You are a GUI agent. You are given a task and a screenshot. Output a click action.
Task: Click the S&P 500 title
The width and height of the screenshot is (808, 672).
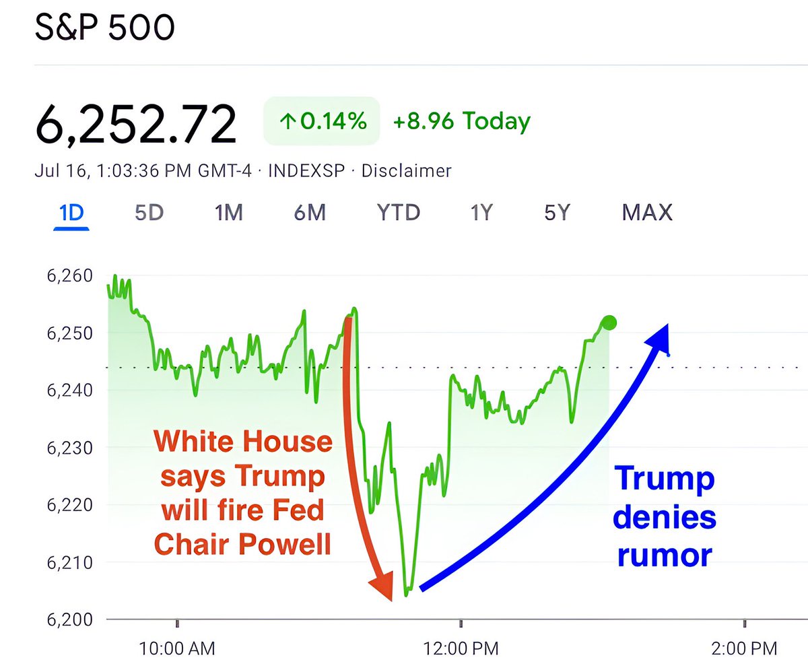pyautogui.click(x=104, y=28)
